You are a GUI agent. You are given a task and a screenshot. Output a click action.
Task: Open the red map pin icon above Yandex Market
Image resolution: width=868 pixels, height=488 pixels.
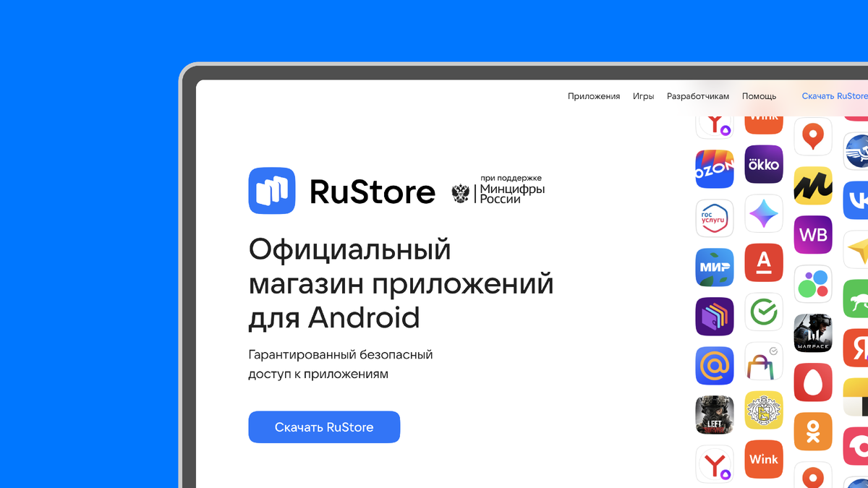point(813,137)
